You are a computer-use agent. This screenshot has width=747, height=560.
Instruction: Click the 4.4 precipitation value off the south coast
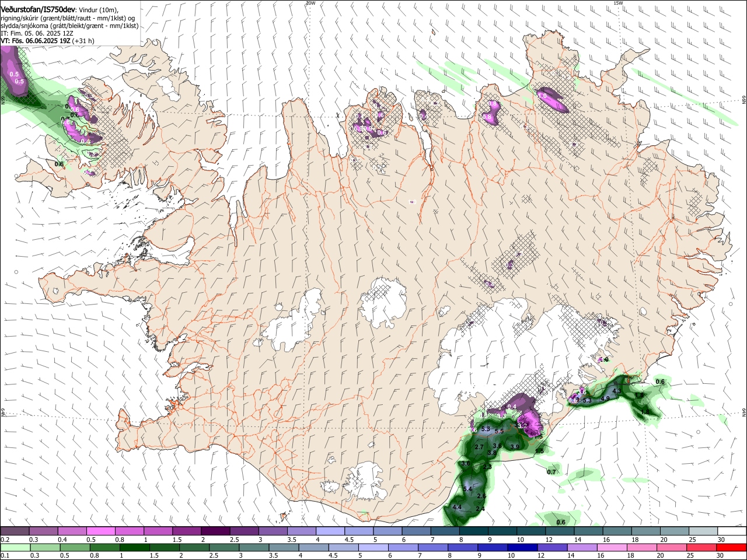457,507
